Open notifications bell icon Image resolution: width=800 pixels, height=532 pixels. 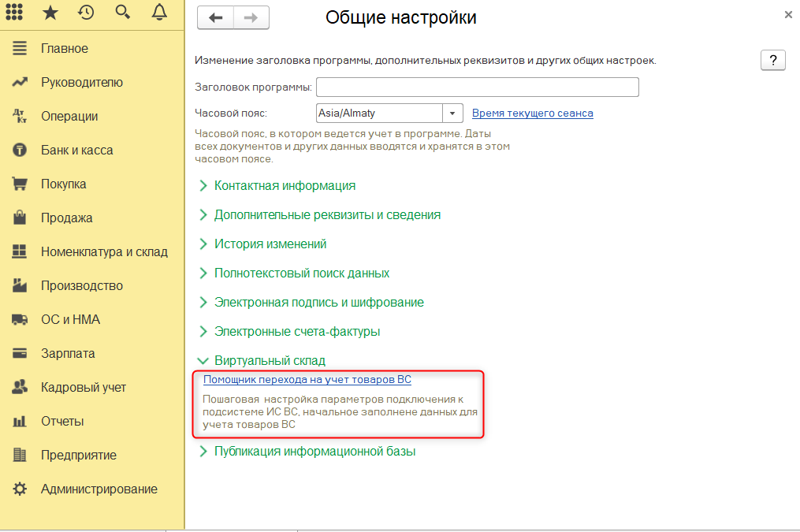click(159, 12)
